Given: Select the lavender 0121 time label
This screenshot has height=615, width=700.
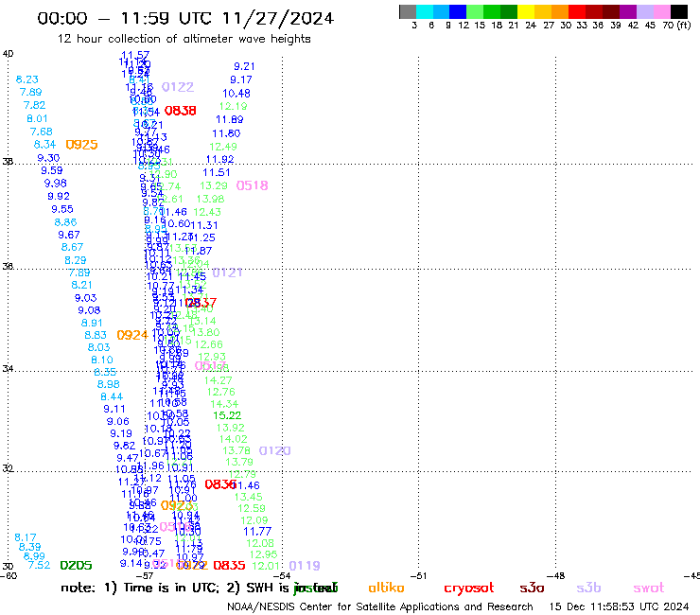Looking at the screenshot, I should 227,272.
